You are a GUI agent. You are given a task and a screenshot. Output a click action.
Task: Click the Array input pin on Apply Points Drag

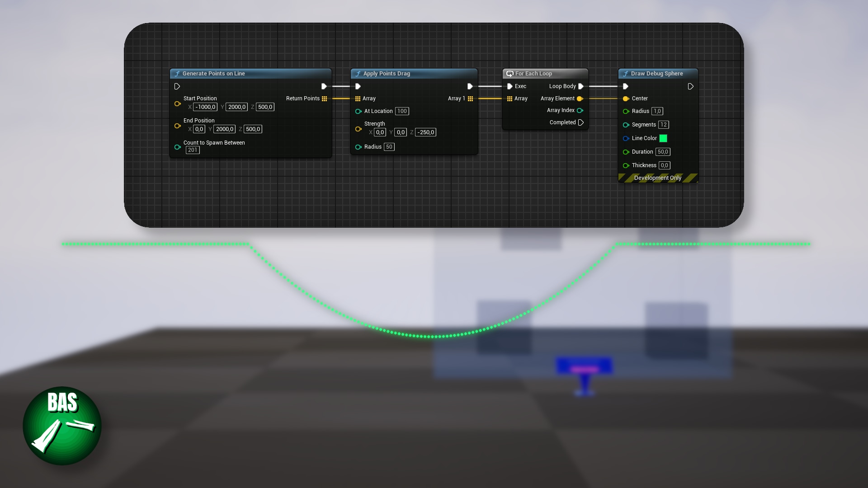(358, 99)
